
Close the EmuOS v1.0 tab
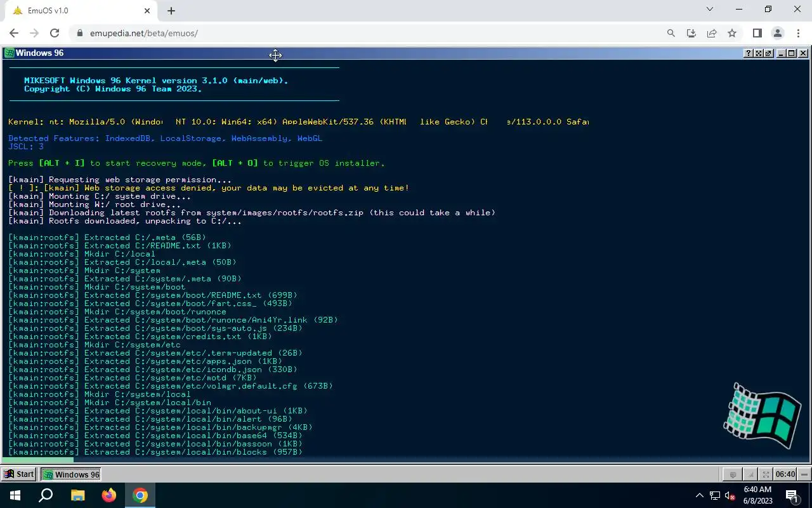pos(147,11)
